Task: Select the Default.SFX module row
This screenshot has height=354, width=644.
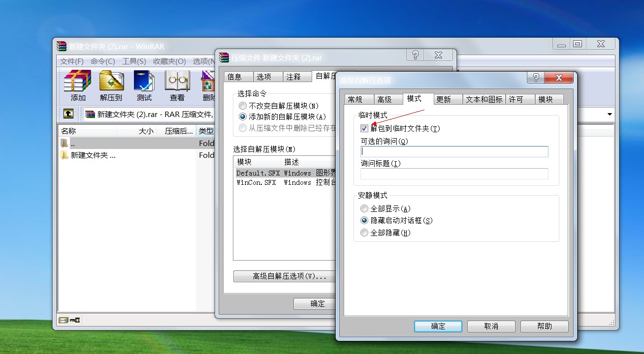Action: 286,173
